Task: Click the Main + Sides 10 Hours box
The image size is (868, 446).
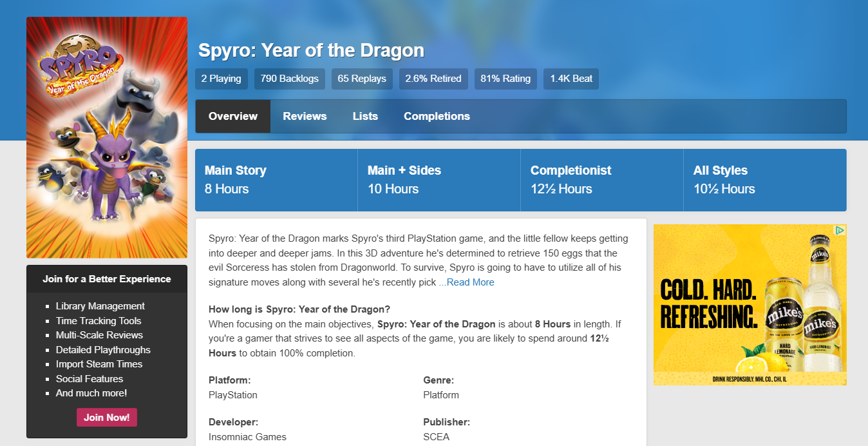Action: coord(439,180)
